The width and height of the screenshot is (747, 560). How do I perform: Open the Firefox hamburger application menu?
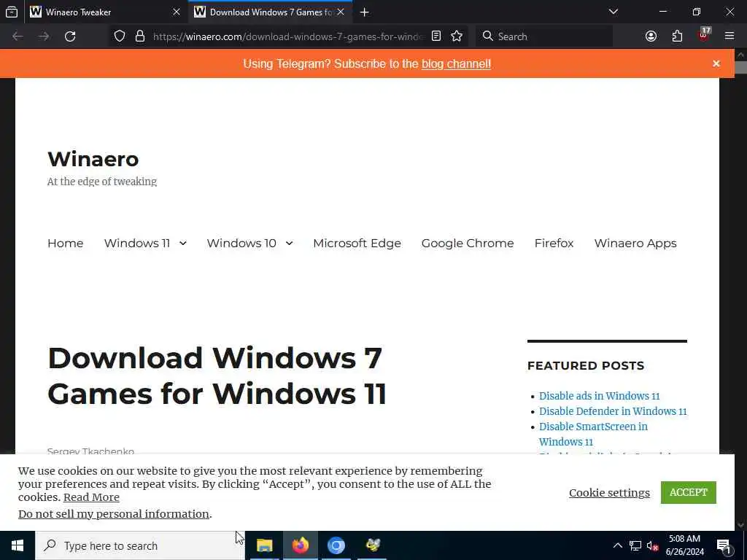pos(729,36)
